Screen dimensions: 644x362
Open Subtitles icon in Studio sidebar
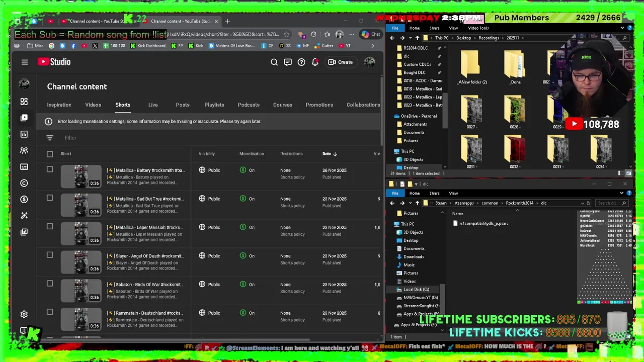[24, 166]
